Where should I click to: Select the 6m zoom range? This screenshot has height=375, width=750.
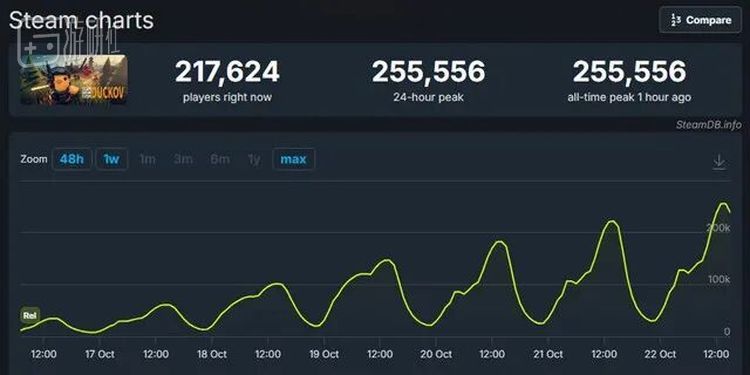click(x=220, y=159)
